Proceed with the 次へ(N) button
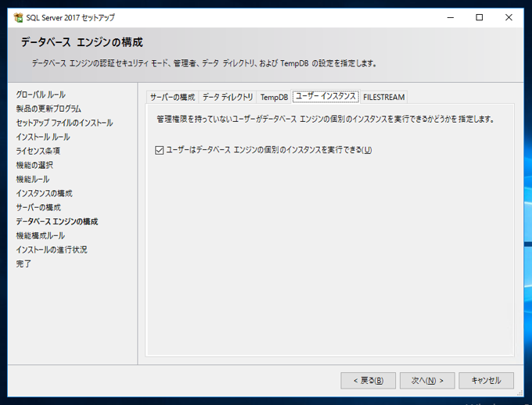 [427, 381]
